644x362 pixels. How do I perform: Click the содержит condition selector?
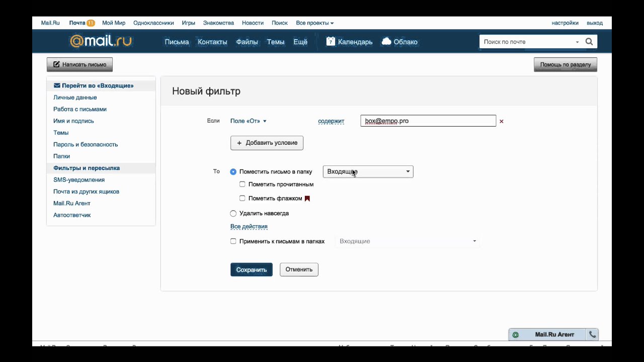[331, 121]
